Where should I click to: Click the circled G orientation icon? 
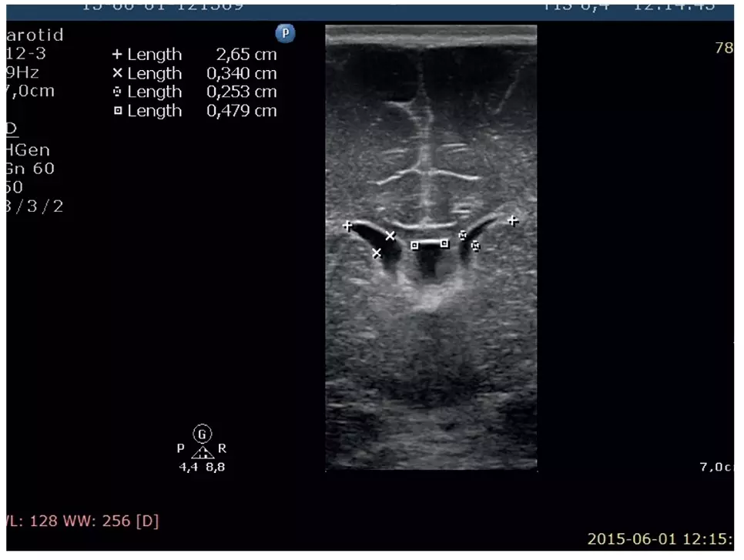point(202,432)
